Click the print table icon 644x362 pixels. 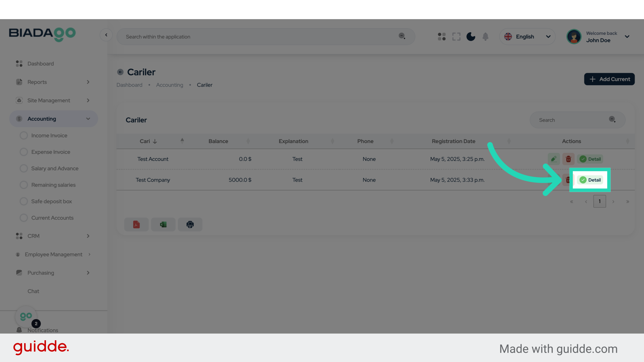pyautogui.click(x=190, y=225)
